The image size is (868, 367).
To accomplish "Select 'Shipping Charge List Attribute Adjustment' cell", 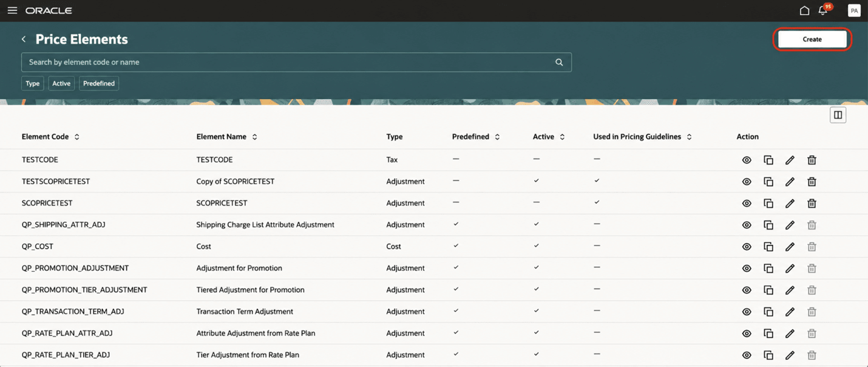I will (x=265, y=225).
